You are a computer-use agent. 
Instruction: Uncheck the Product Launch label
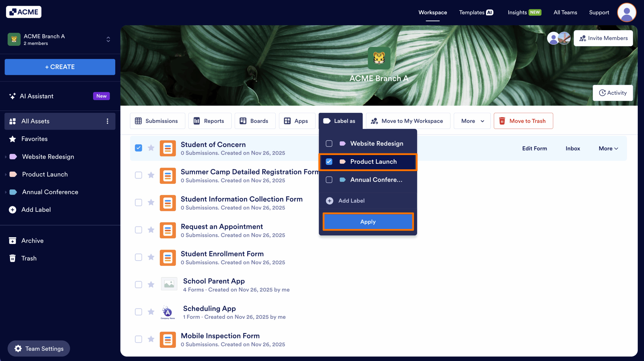pyautogui.click(x=329, y=162)
